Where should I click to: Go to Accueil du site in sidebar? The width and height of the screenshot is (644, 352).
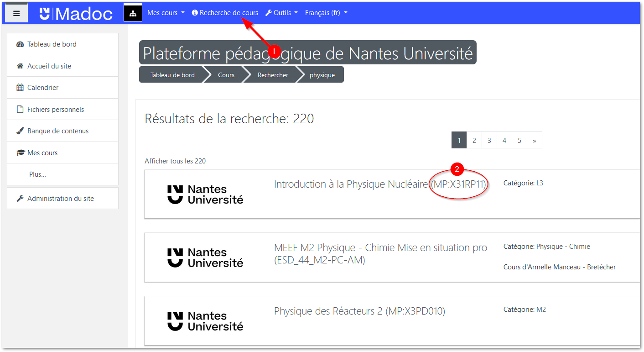[x=49, y=66]
